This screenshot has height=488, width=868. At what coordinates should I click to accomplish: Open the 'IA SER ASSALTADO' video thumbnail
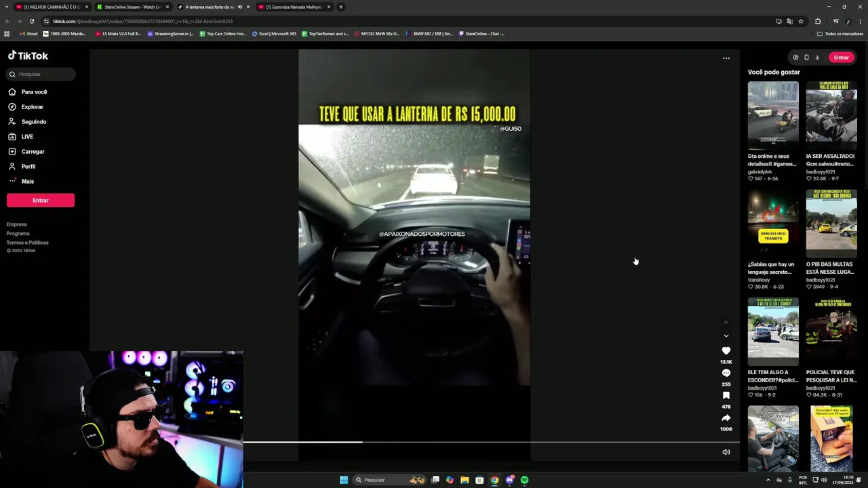pos(831,115)
